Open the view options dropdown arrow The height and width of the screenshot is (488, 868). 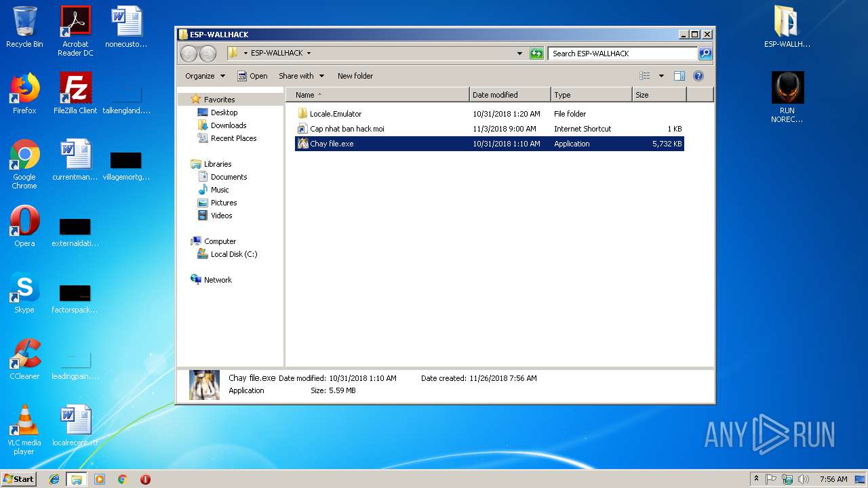tap(661, 76)
